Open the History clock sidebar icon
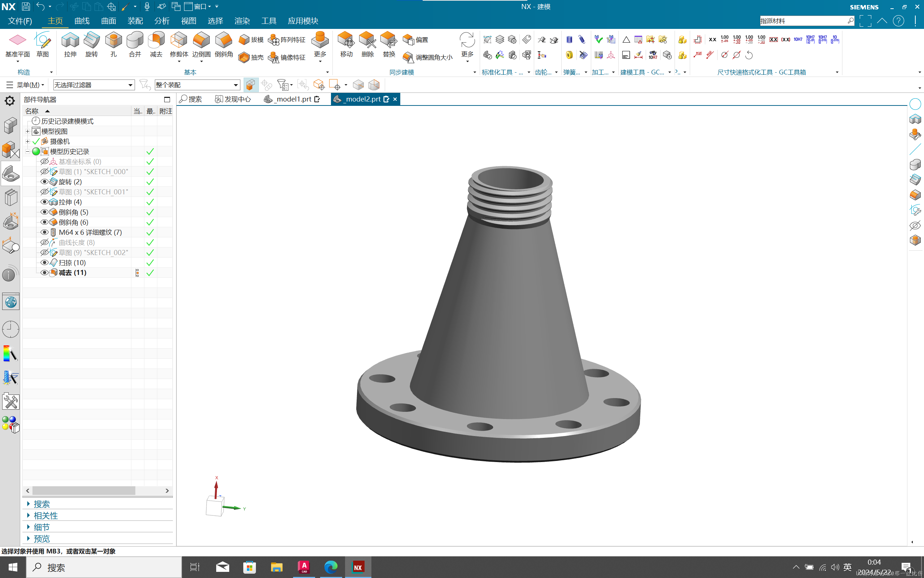Viewport: 924px width, 578px height. (11, 329)
